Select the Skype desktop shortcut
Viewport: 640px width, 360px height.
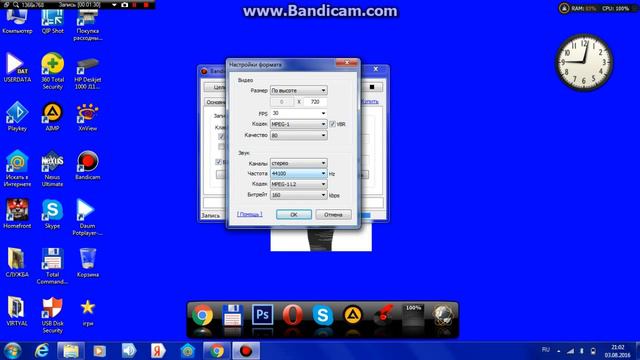52,213
